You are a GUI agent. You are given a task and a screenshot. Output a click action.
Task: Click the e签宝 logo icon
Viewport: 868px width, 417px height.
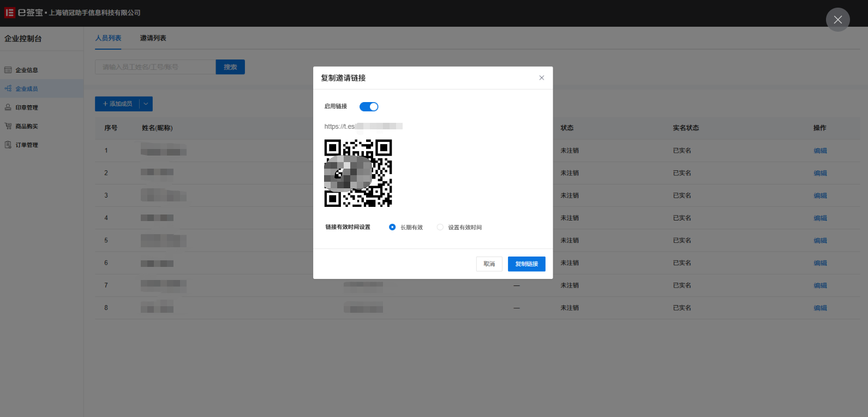tap(9, 13)
